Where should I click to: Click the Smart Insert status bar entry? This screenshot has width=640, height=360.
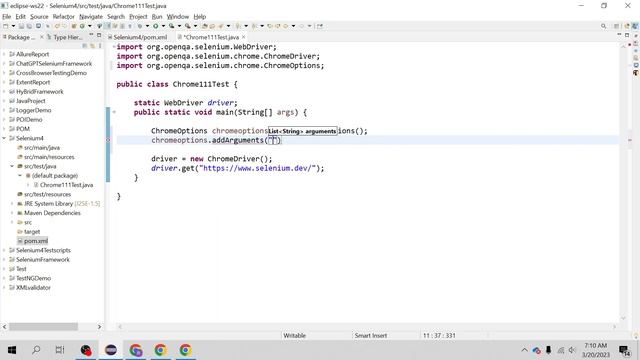click(x=371, y=336)
